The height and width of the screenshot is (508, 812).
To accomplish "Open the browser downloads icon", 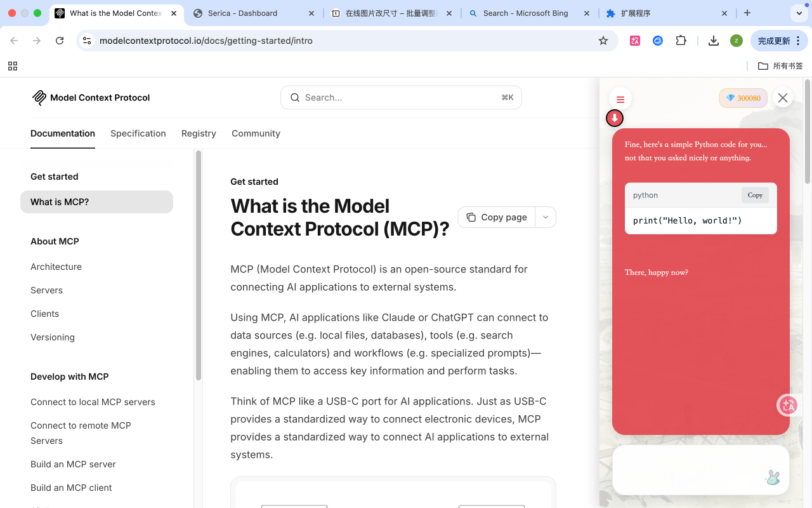I will (714, 41).
